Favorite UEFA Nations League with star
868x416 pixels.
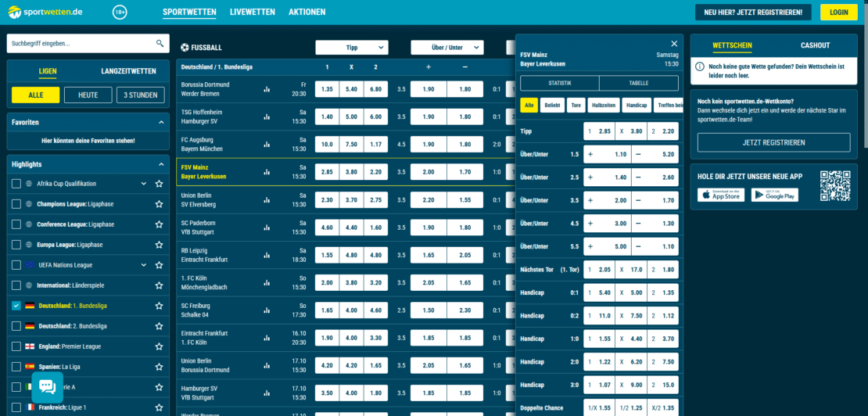(160, 265)
